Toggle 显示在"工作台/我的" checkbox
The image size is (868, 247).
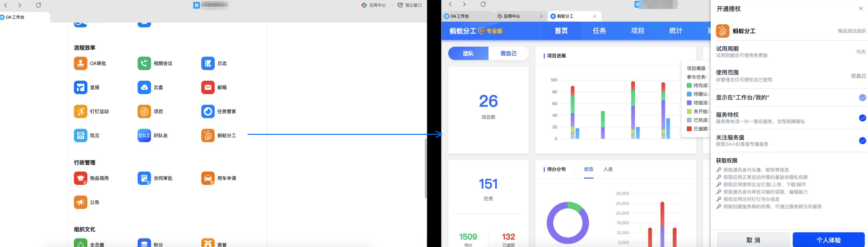click(862, 98)
